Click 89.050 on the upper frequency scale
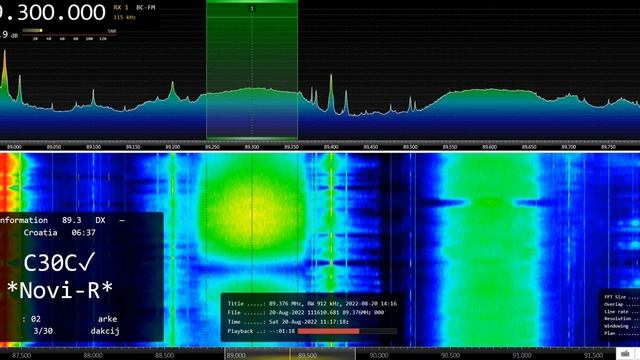 click(54, 147)
